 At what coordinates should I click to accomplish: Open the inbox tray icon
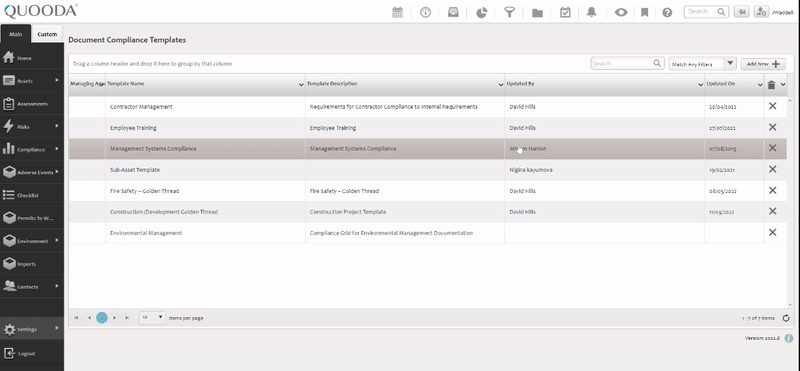click(453, 12)
